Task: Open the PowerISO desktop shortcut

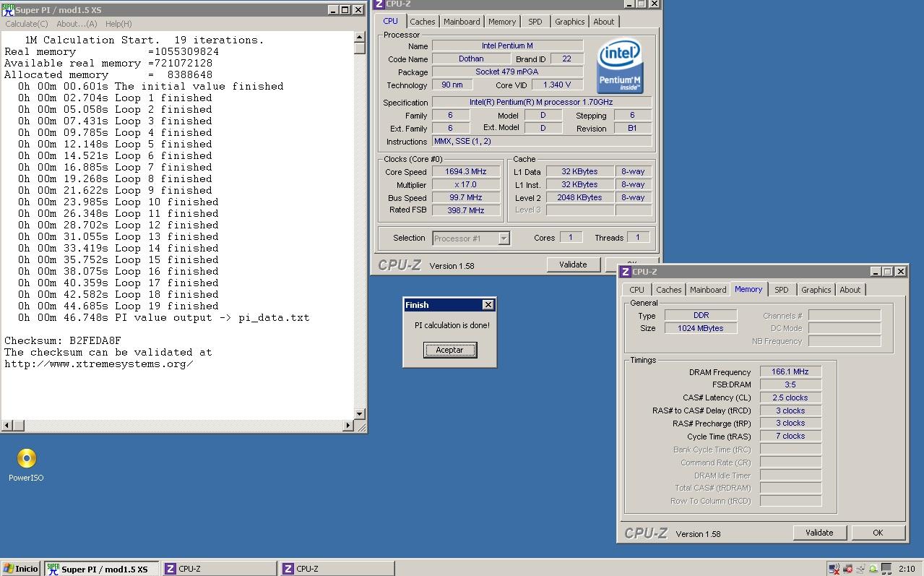Action: pos(26,464)
